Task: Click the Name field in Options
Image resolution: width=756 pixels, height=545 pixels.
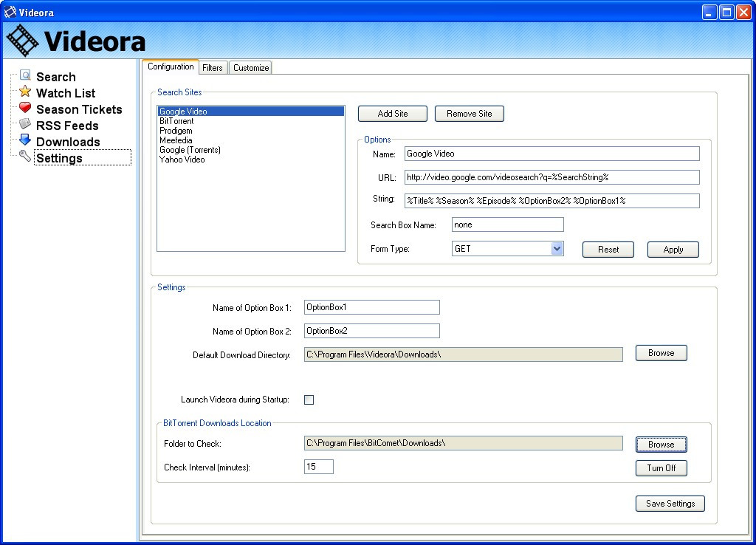Action: click(x=551, y=154)
